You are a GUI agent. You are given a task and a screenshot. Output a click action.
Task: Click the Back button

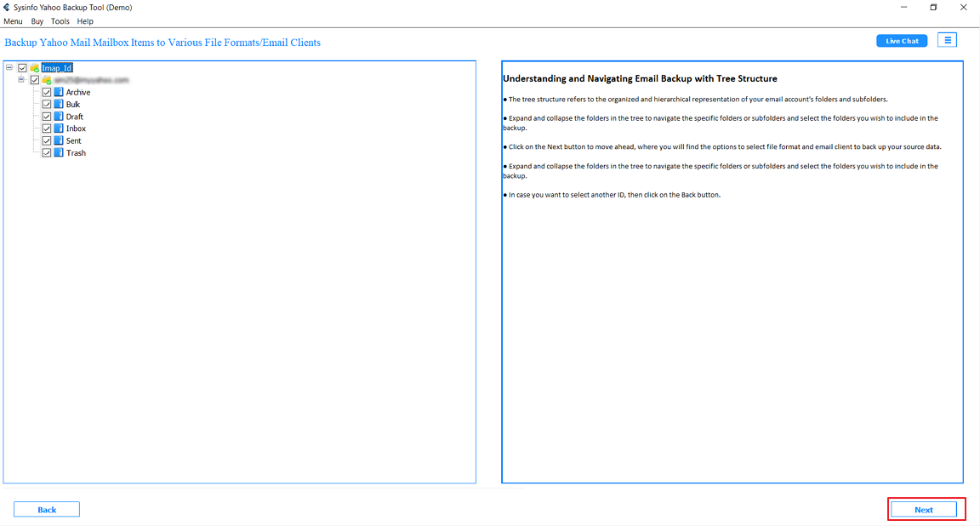pyautogui.click(x=47, y=510)
